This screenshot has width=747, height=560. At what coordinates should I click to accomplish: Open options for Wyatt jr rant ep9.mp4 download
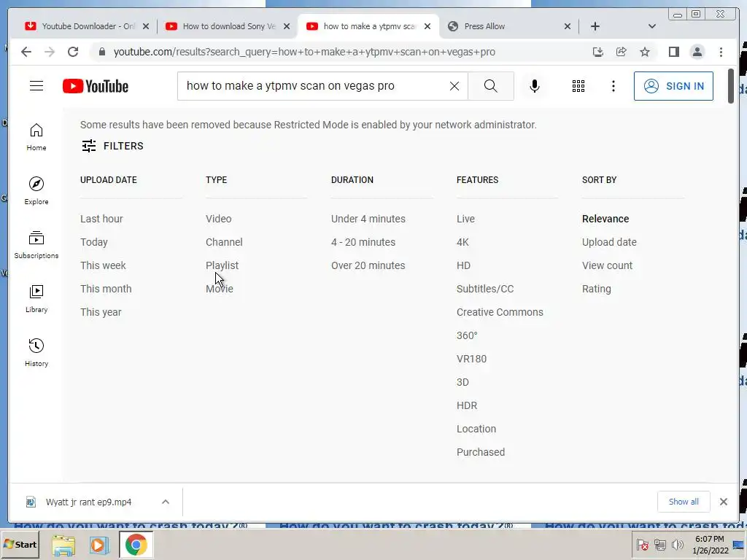(x=166, y=502)
